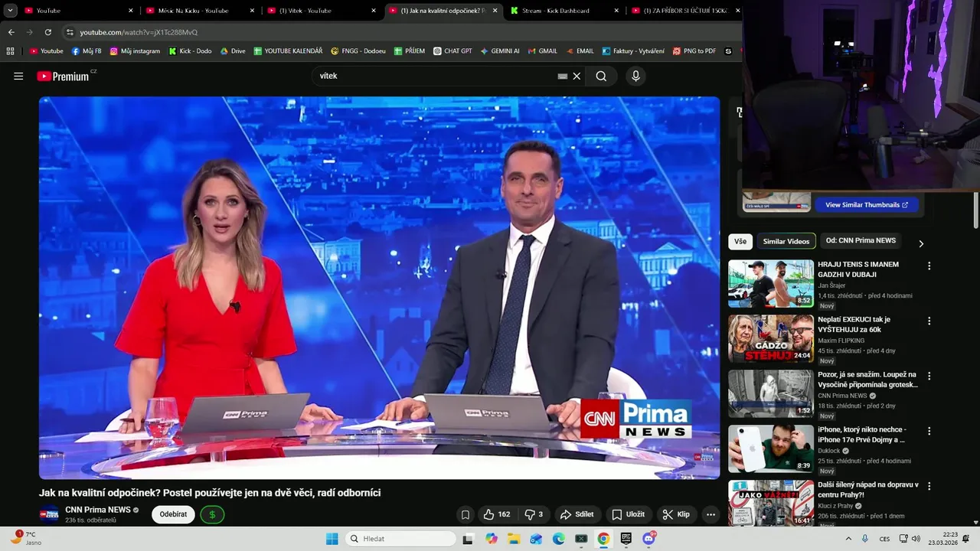This screenshot has height=551, width=980.
Task: Clear the search box text
Action: coord(577,76)
